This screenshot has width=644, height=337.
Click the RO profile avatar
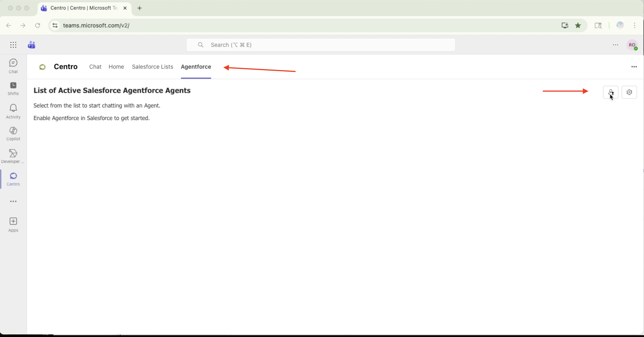[632, 45]
